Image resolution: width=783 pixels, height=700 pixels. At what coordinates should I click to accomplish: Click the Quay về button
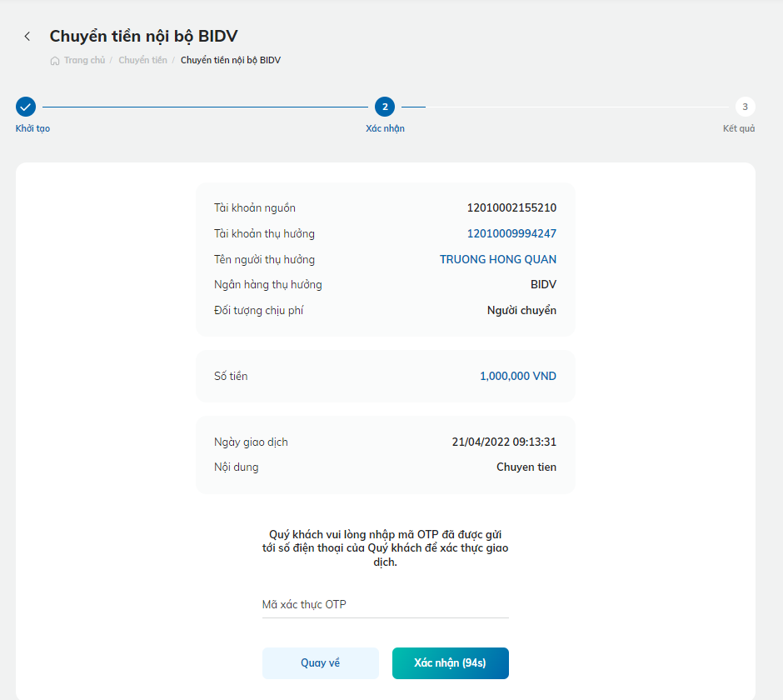[321, 663]
